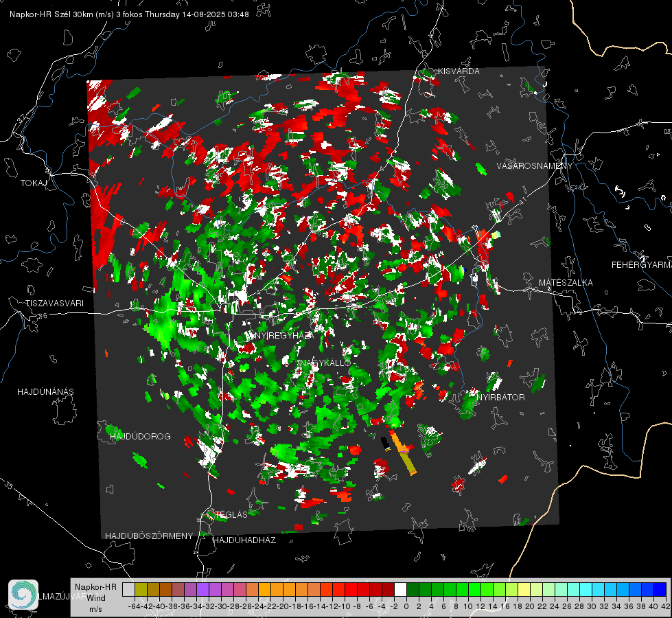Click the NYÍREGYHÁZA city label
672x618 pixels.
pos(284,335)
